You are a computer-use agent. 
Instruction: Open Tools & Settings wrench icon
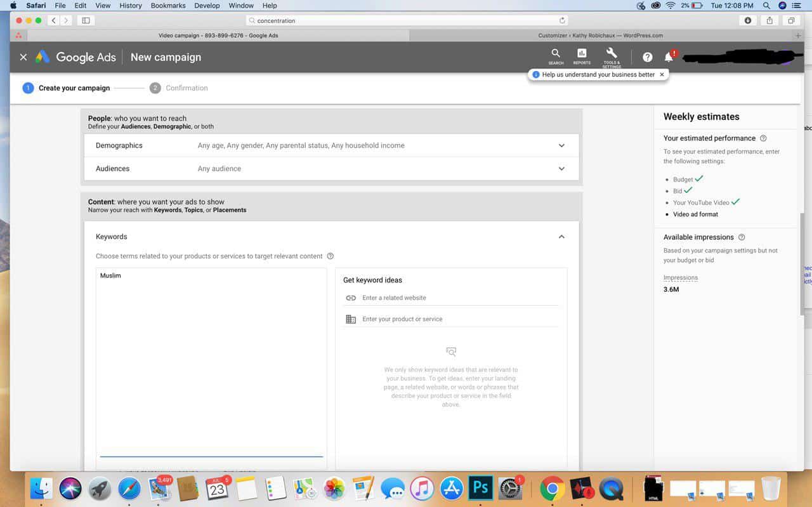coord(612,57)
